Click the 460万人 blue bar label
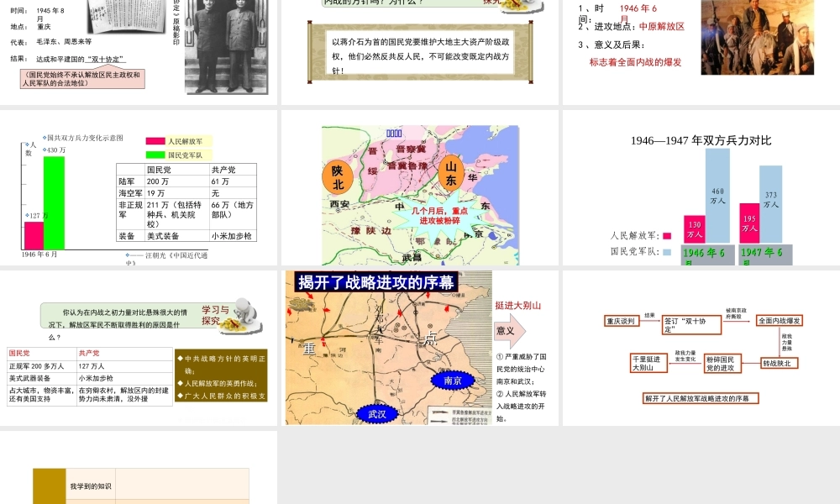840x504 pixels. (x=717, y=196)
